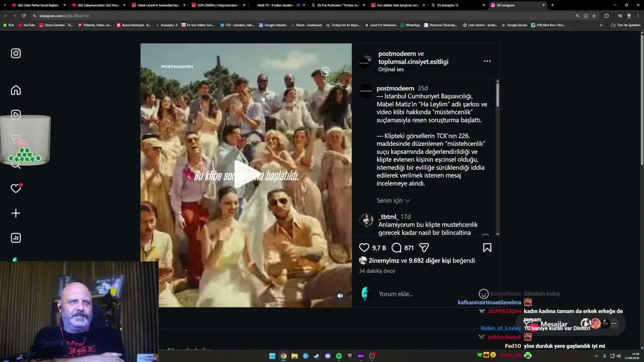Like the post with the heart icon
Screen dimensions: 644x362
coord(364,247)
